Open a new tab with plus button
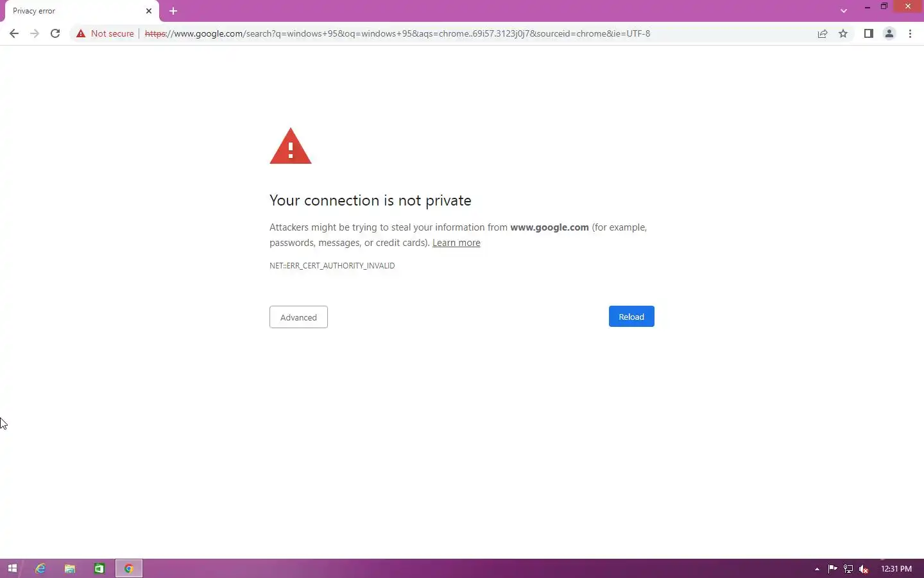The width and height of the screenshot is (924, 578). point(173,11)
